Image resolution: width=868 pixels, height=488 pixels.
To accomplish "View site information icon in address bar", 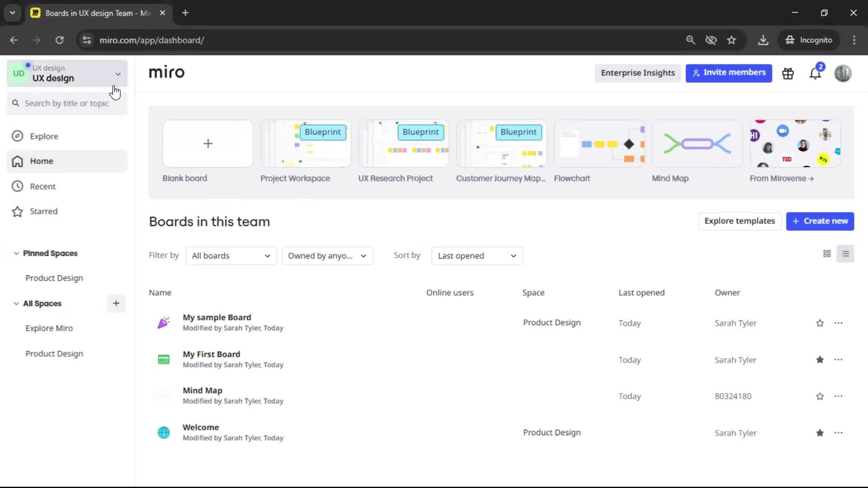I will click(x=87, y=40).
